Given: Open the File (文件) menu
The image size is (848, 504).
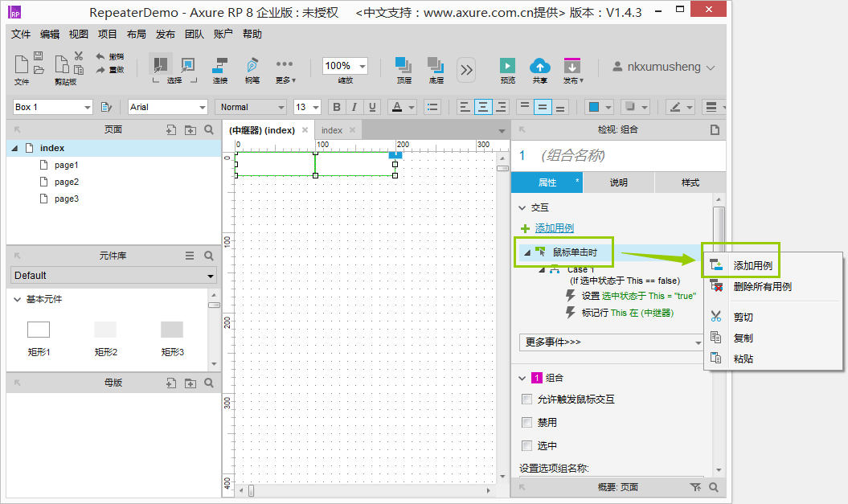Looking at the screenshot, I should (21, 34).
